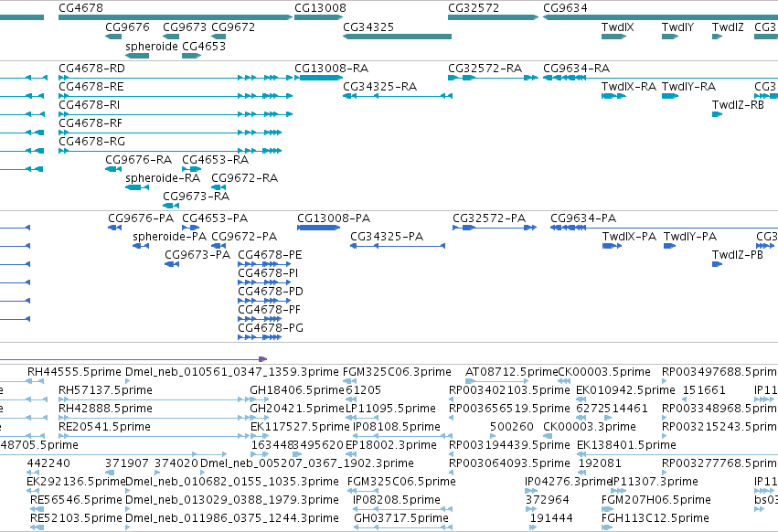The height and width of the screenshot is (532, 778).
Task: Click the GH03717.5prime EST label
Action: point(401,518)
